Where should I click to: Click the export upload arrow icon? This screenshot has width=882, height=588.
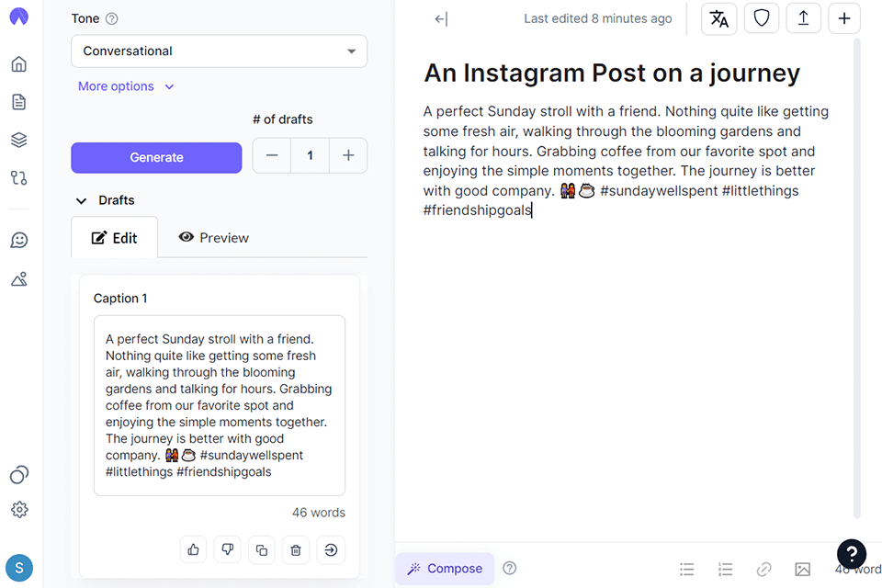pos(803,18)
